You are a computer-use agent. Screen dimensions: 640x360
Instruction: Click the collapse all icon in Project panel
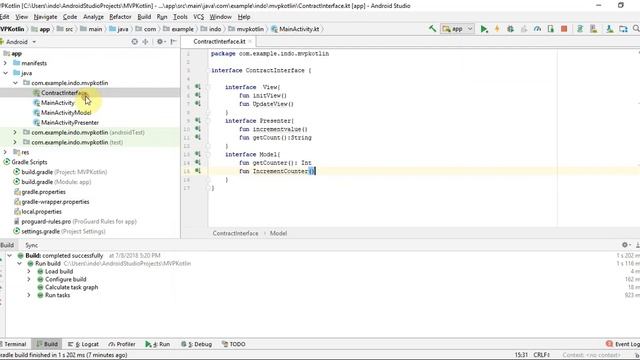[x=145, y=42]
